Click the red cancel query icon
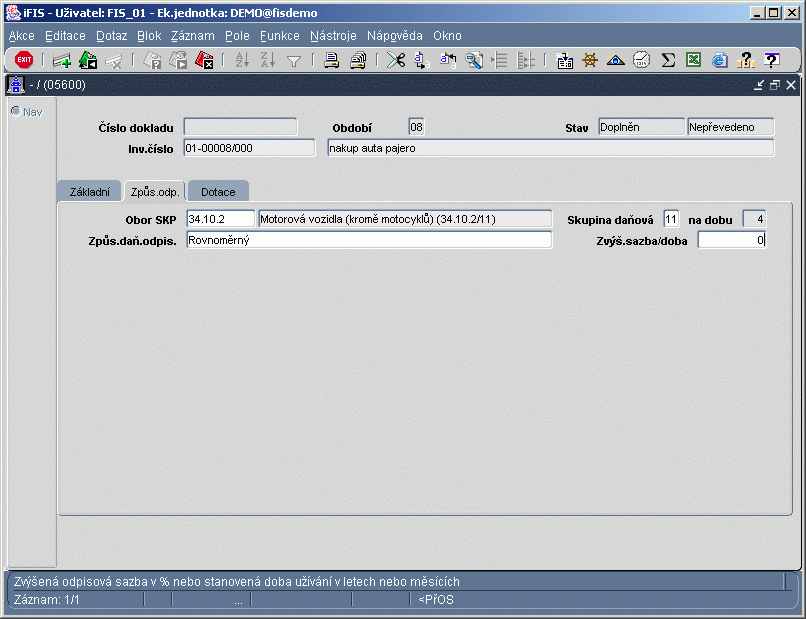 [204, 61]
